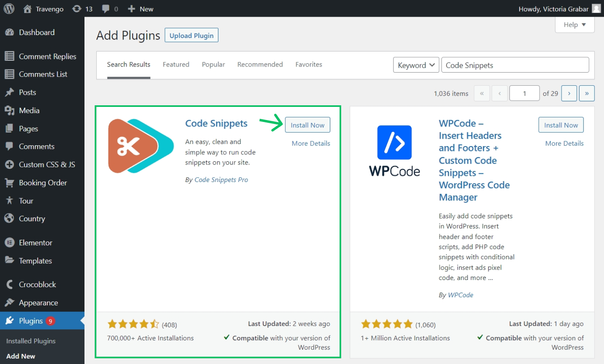Click the red 9 plugin update badge

pos(51,321)
